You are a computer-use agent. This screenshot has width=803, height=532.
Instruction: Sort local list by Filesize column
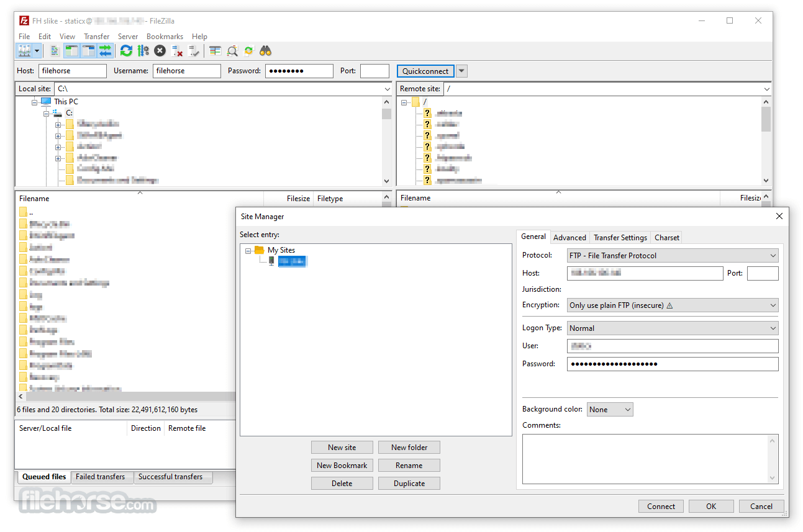(289, 199)
